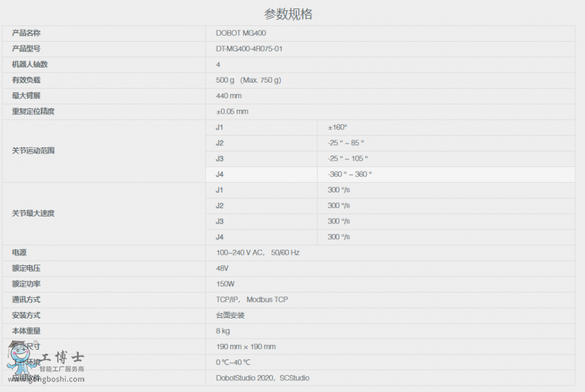Click the 参数规格 heading
Screen dimensions: 585x392
(x=288, y=14)
